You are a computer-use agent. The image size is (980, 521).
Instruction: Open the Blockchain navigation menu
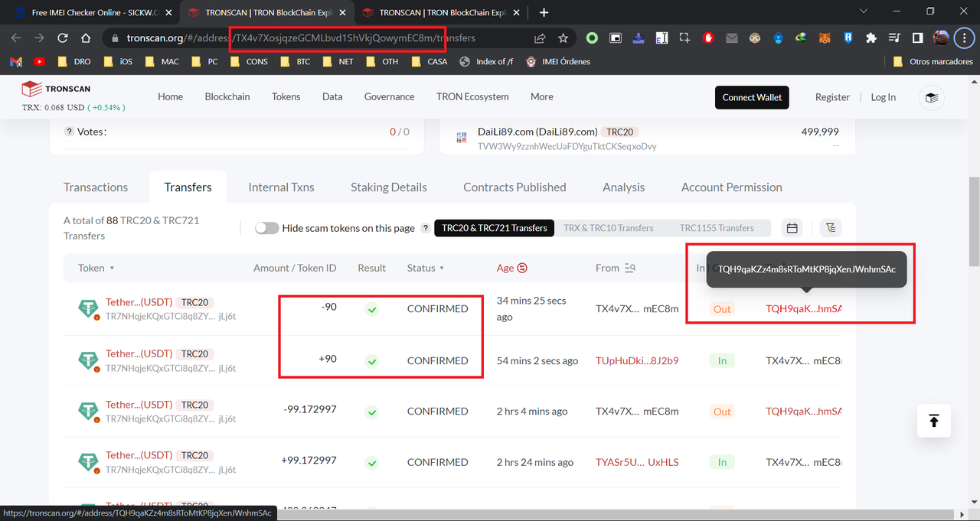tap(227, 96)
